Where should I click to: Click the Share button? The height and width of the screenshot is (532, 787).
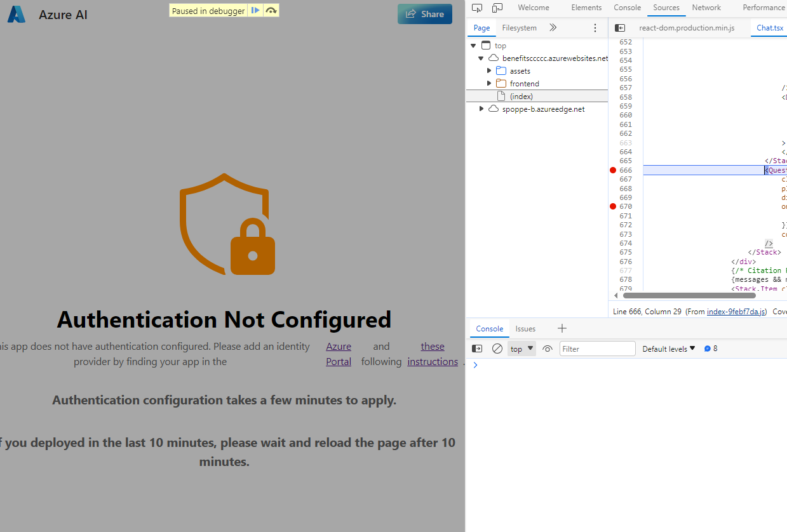(x=425, y=14)
